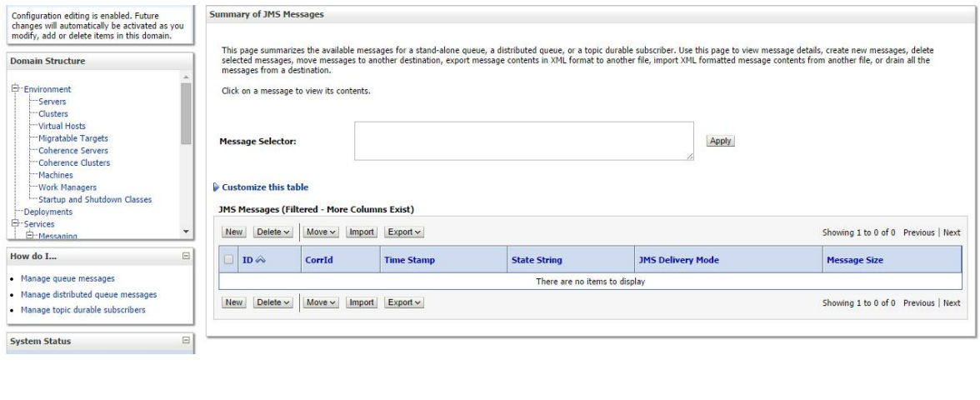Click the Domain Structure scrollbar thumb

(186, 113)
